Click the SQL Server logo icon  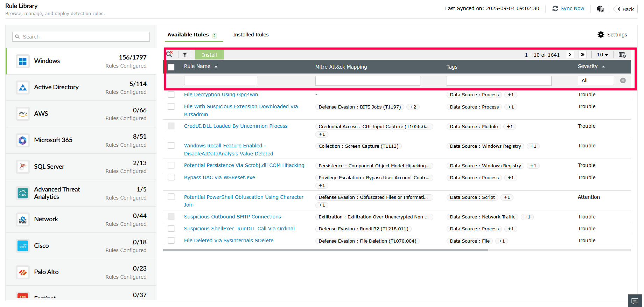(x=23, y=167)
